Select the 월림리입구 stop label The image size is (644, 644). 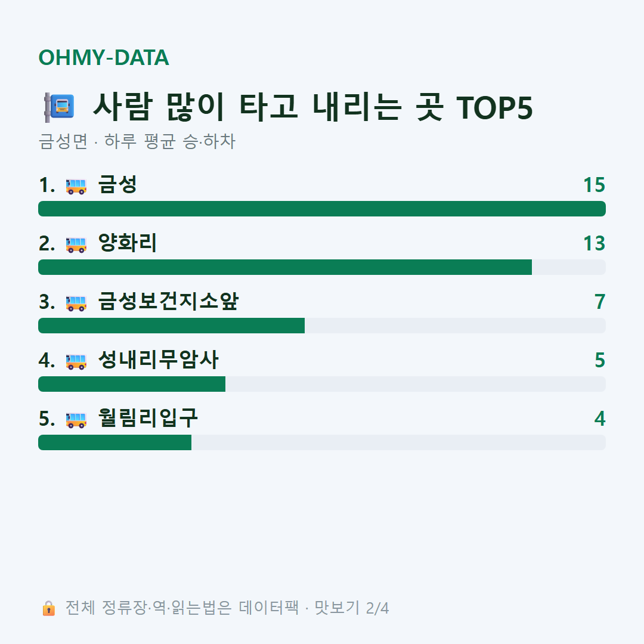click(148, 418)
